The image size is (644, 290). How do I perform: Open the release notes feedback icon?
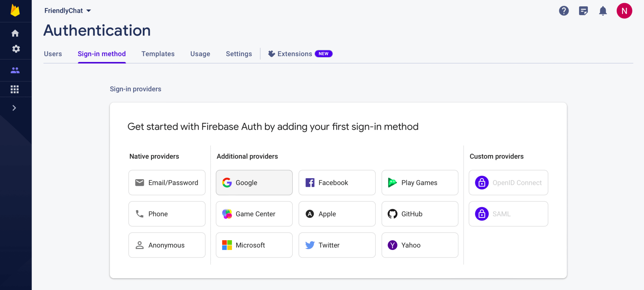pyautogui.click(x=583, y=11)
